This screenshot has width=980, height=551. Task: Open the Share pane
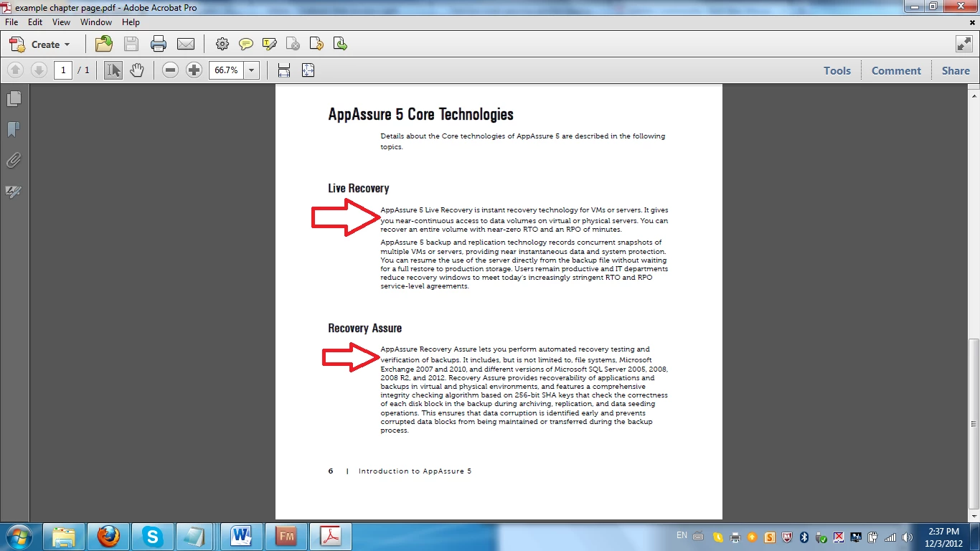pyautogui.click(x=956, y=70)
